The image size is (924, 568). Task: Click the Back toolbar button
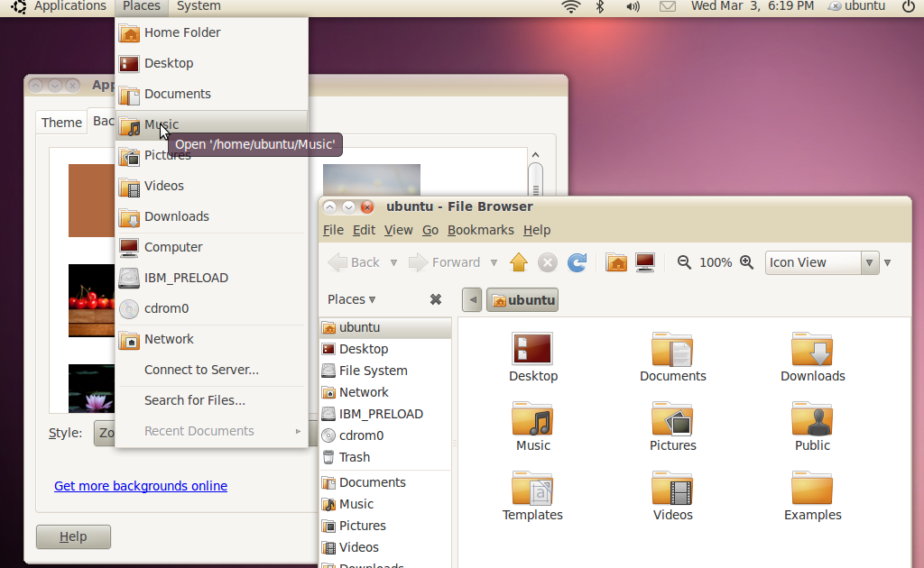coord(354,262)
